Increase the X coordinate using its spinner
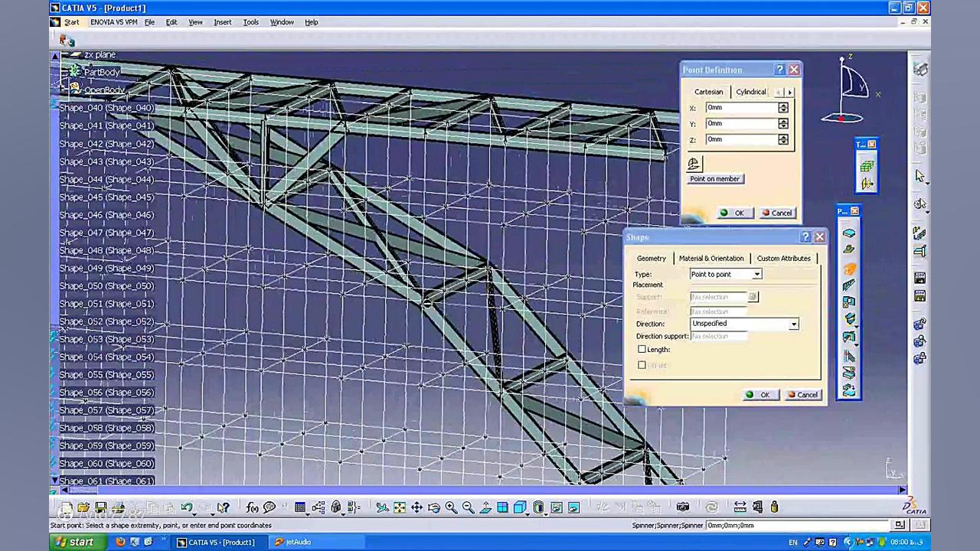The height and width of the screenshot is (551, 980). [782, 105]
